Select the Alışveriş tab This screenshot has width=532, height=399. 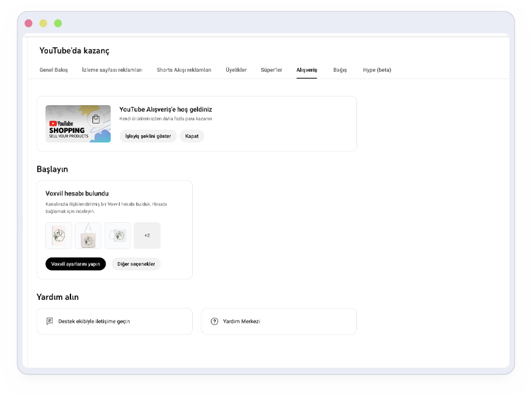(307, 70)
